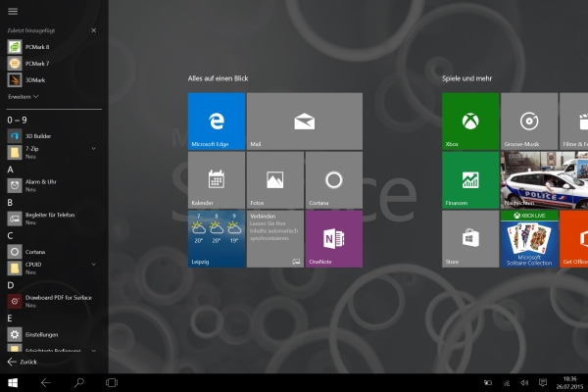This screenshot has width=588, height=392.
Task: Open the taskbar search icon
Action: 79,382
